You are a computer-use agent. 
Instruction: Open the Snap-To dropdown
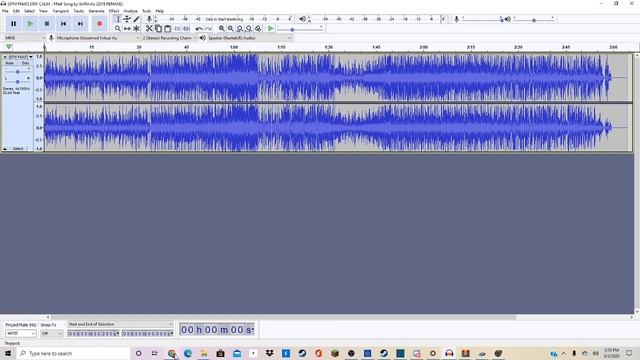(52, 333)
